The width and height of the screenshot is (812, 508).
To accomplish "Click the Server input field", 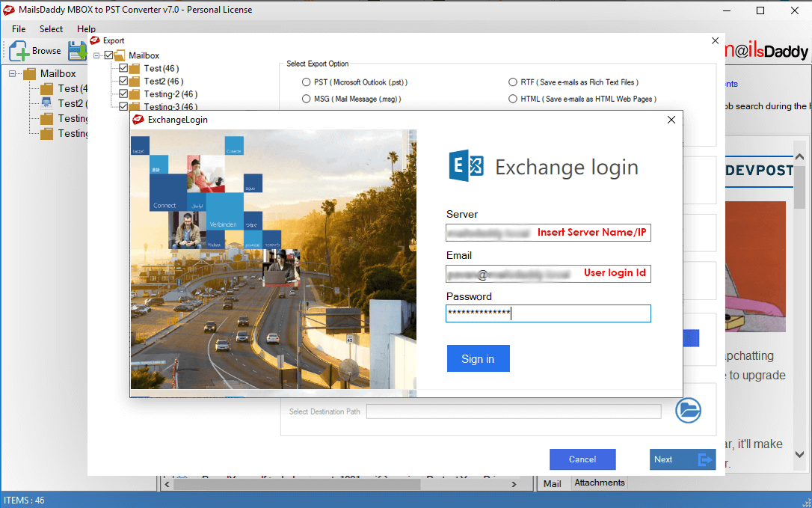I will (548, 232).
